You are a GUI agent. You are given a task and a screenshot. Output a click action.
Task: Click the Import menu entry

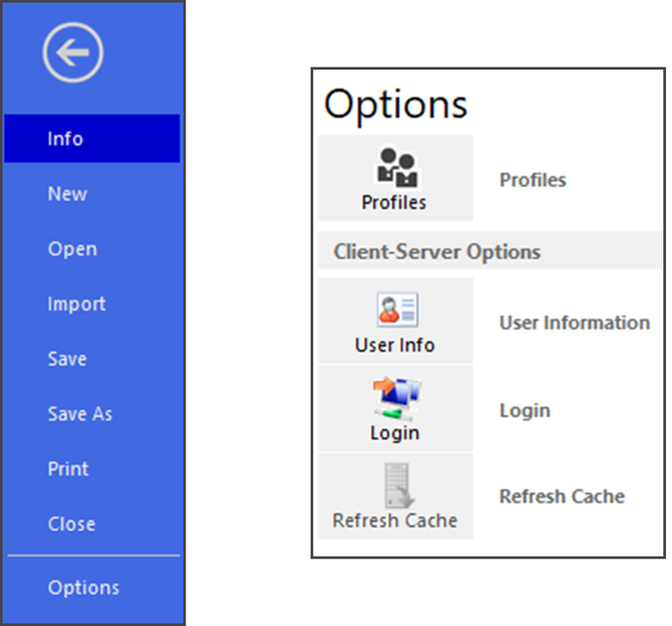[76, 304]
